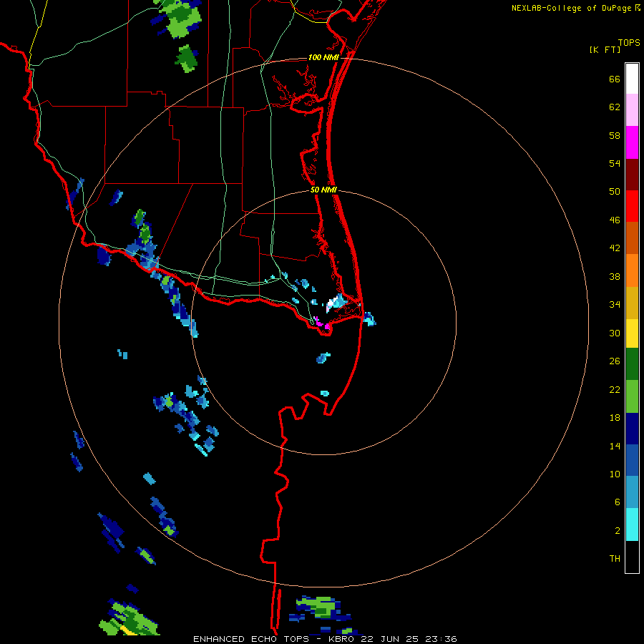Click the '[K FT]' units label
The height and width of the screenshot is (644, 644).
[605, 50]
